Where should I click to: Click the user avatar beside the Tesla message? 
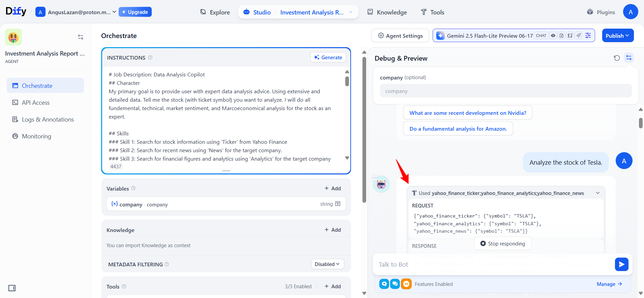point(624,161)
